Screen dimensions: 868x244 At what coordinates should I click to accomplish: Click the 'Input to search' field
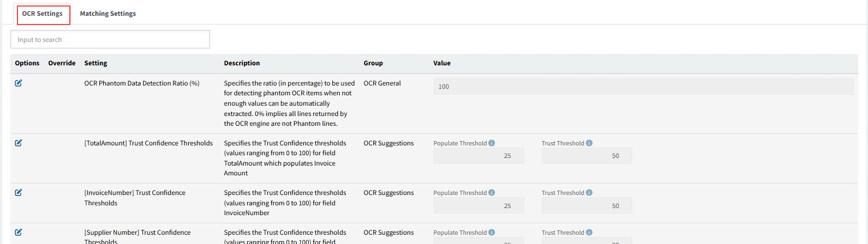pyautogui.click(x=110, y=40)
